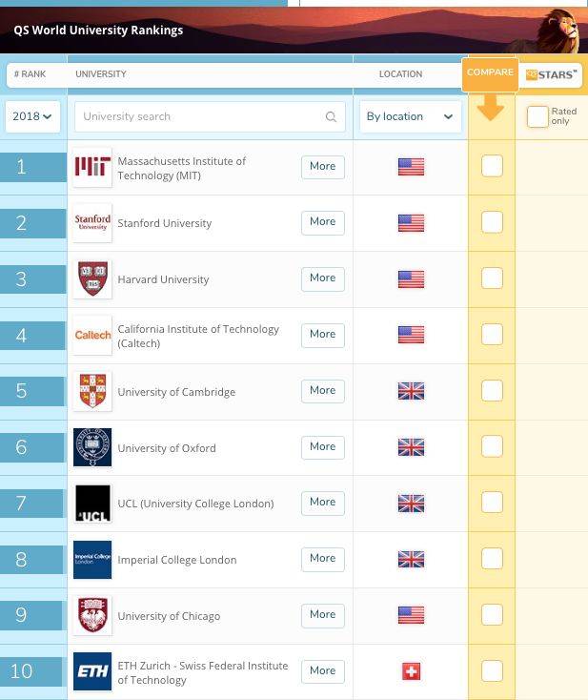Click the Compare tab header

click(x=490, y=73)
